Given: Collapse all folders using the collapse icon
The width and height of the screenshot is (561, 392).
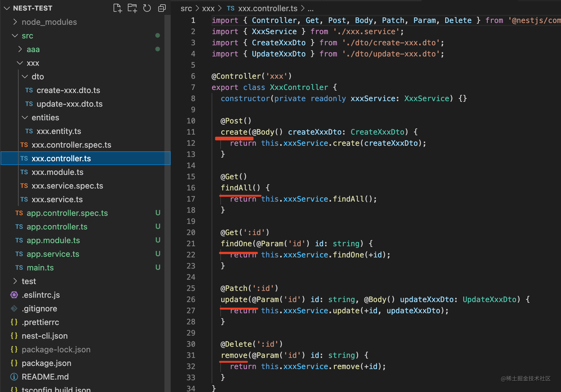Looking at the screenshot, I should tap(162, 8).
